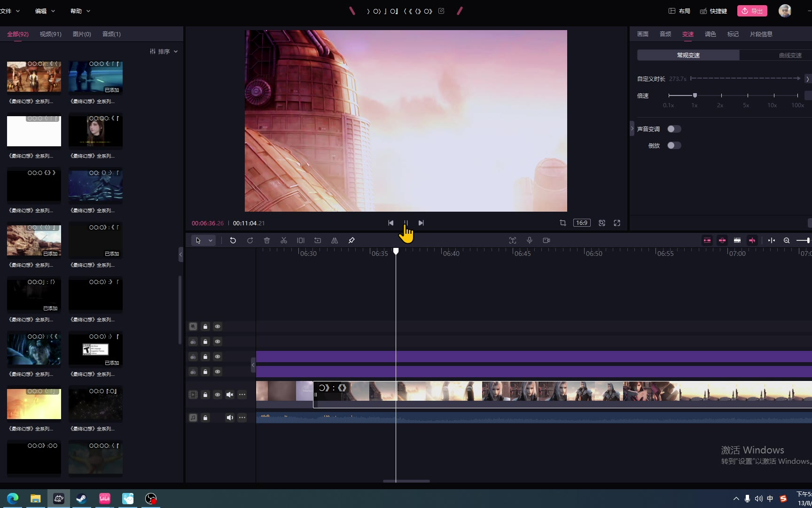Image resolution: width=812 pixels, height=508 pixels.
Task: Open the 调色 properties tab
Action: tap(710, 34)
